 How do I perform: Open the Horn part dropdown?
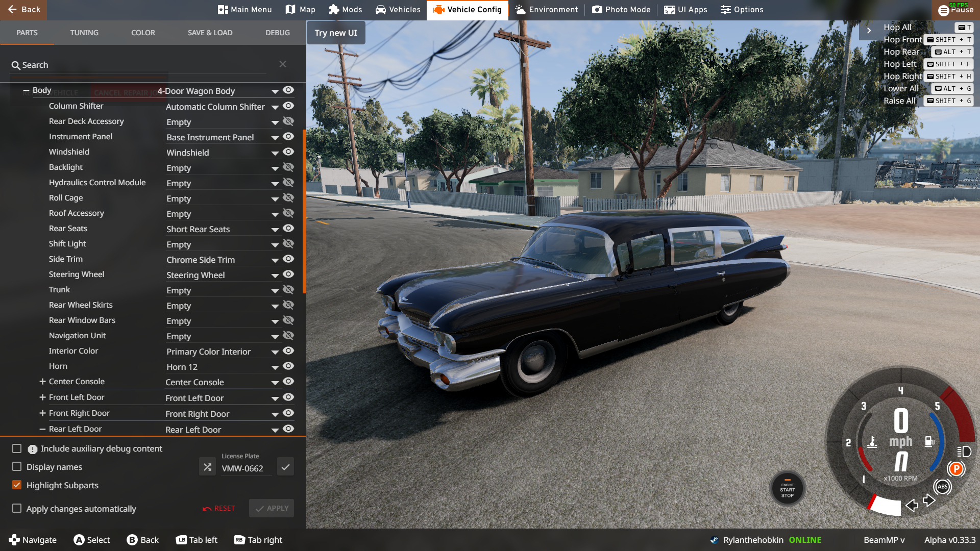275,367
